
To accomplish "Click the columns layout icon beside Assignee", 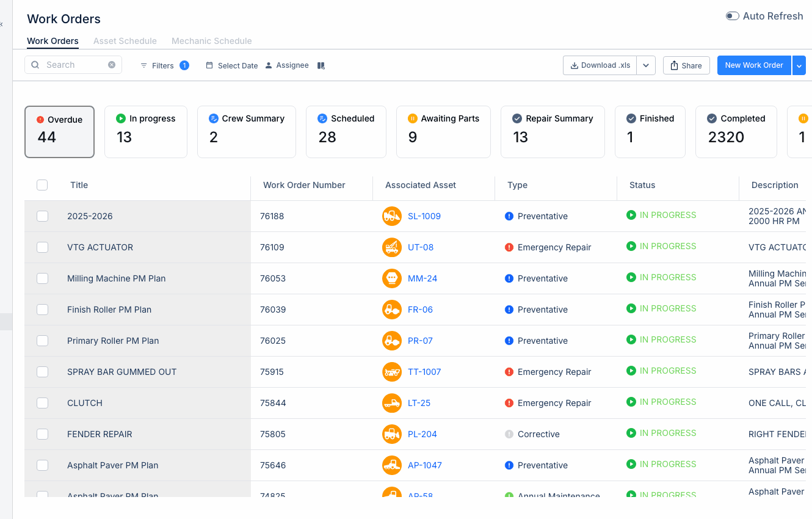I will (321, 65).
